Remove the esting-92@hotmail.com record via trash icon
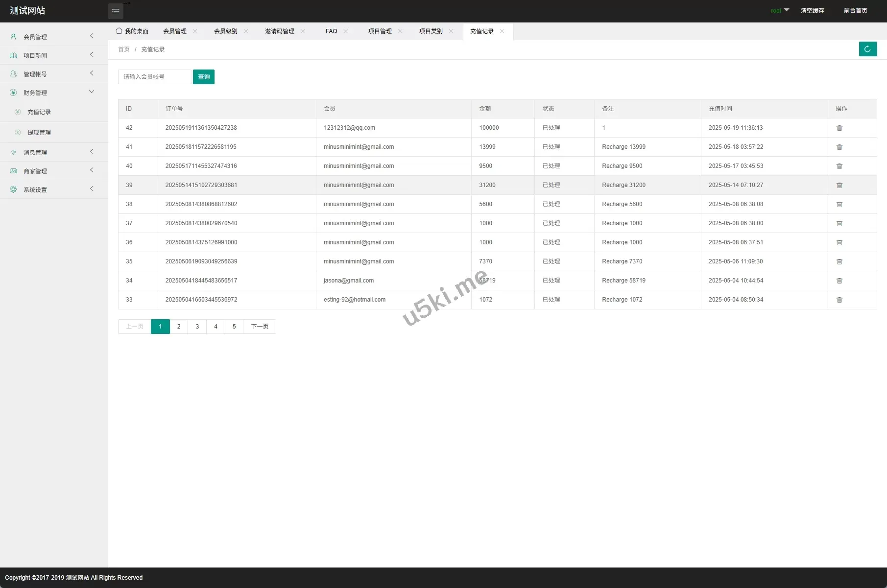The height and width of the screenshot is (588, 887). pos(839,300)
